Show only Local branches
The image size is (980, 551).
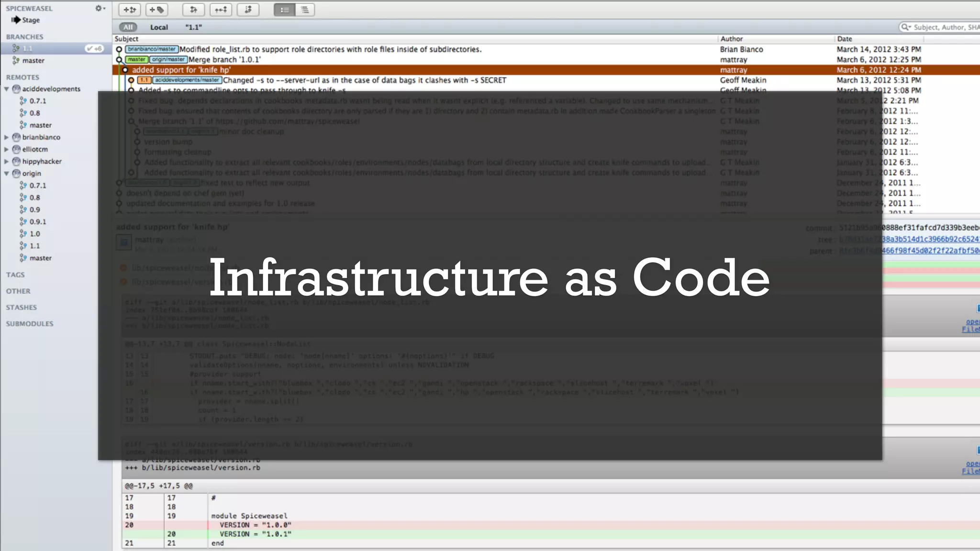(159, 27)
